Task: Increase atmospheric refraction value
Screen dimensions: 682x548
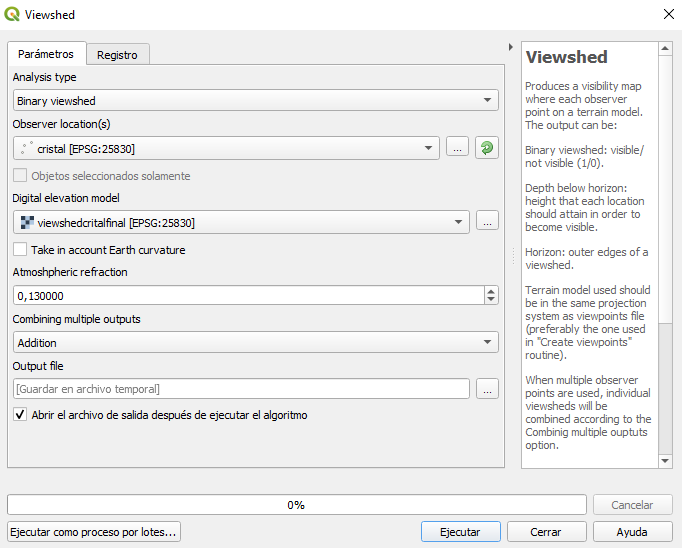Action: [491, 291]
